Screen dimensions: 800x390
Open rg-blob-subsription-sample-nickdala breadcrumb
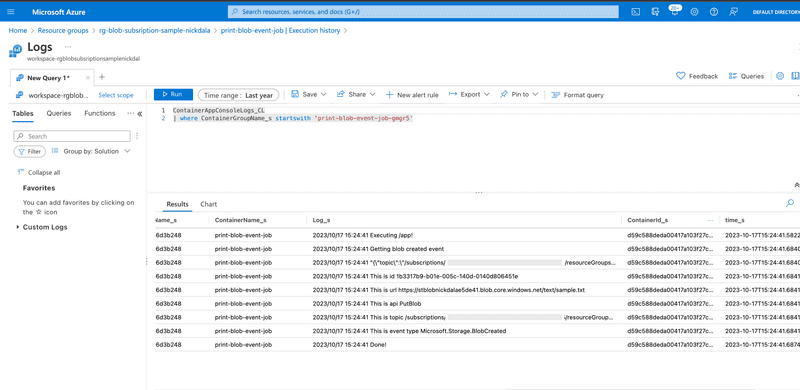pos(154,31)
